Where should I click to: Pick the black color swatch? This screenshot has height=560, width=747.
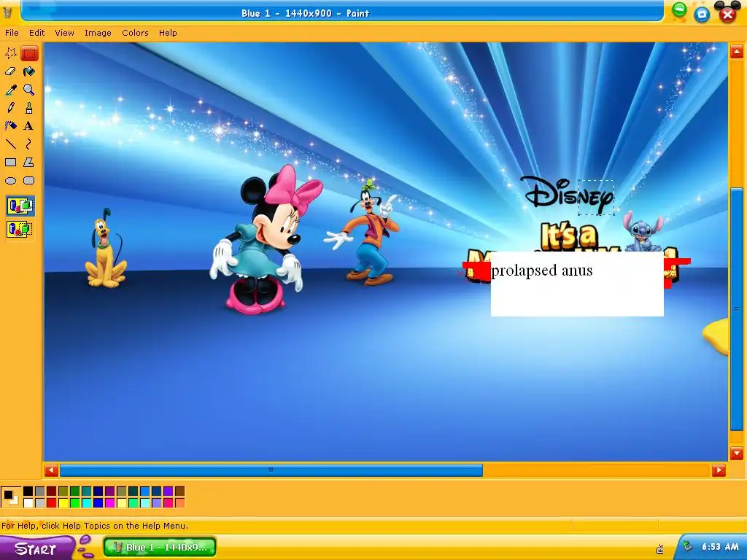(28, 491)
